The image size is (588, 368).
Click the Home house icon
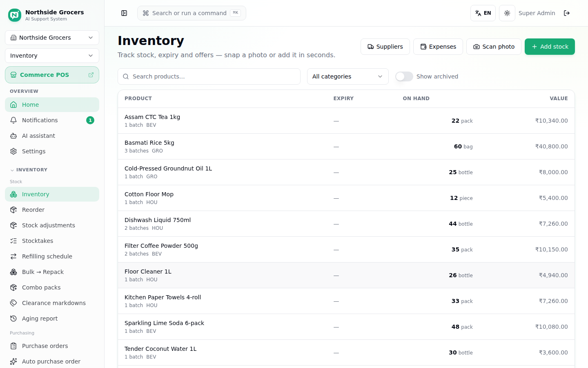click(x=13, y=105)
